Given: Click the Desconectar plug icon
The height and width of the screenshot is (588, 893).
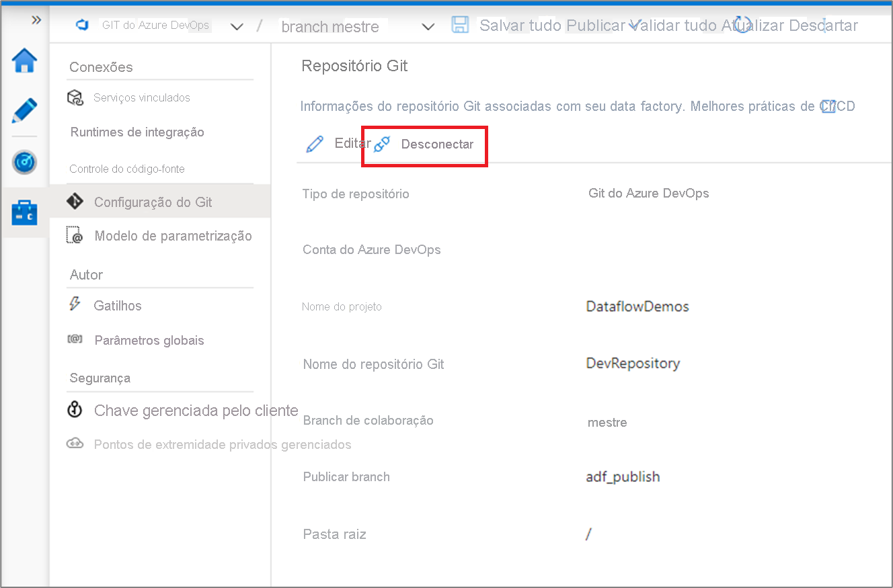Looking at the screenshot, I should click(x=383, y=144).
